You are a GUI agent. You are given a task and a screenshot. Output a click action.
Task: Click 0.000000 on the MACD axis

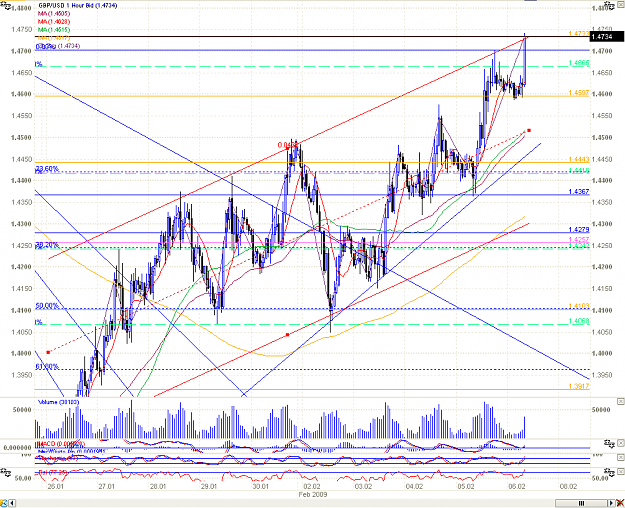[18, 448]
